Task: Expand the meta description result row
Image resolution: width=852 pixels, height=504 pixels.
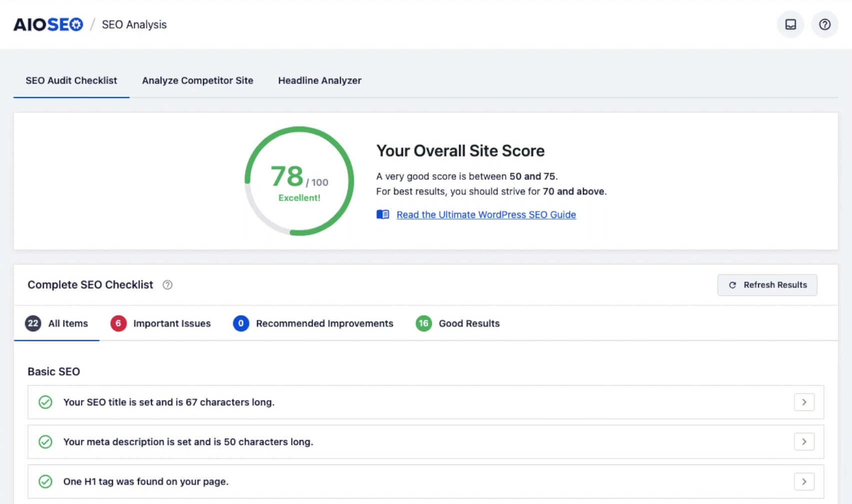Action: 803,442
